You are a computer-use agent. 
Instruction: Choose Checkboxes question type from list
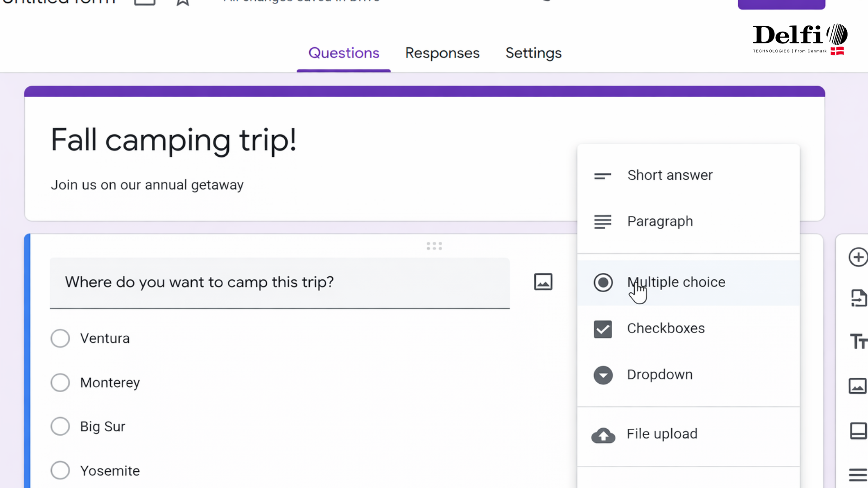pos(665,328)
